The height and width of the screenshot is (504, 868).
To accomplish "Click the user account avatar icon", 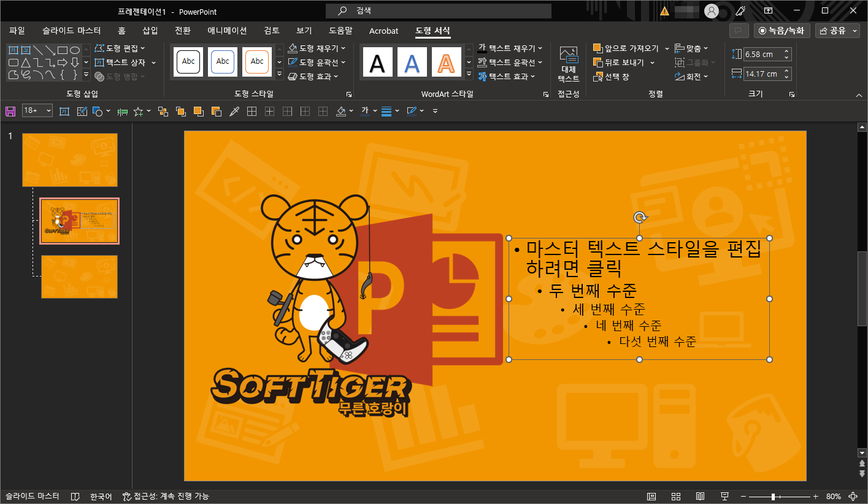I will tap(711, 11).
